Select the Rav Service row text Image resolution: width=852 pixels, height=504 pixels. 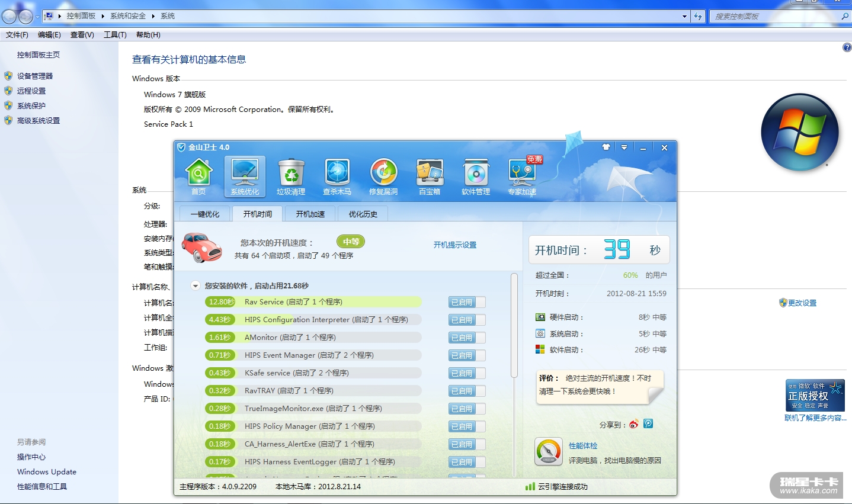(x=293, y=302)
